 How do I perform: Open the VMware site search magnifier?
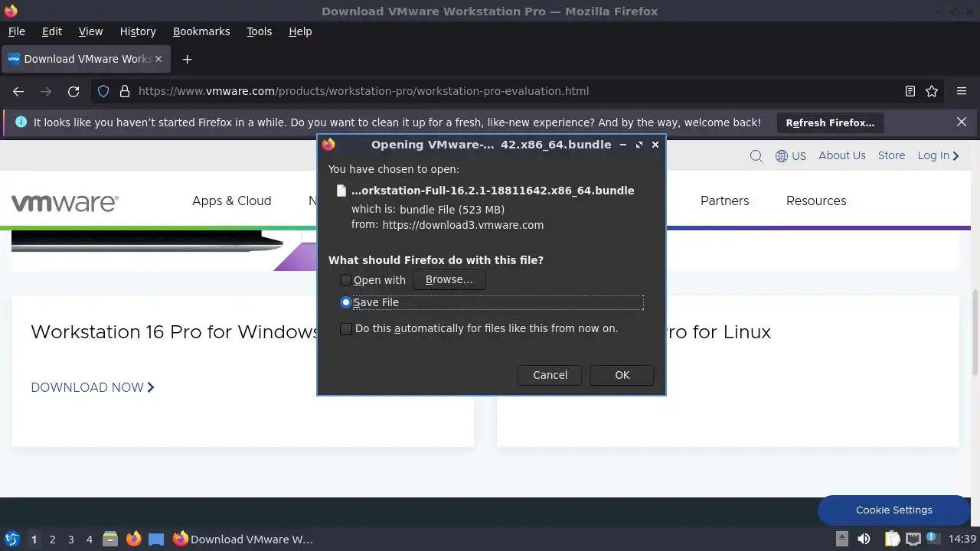756,156
